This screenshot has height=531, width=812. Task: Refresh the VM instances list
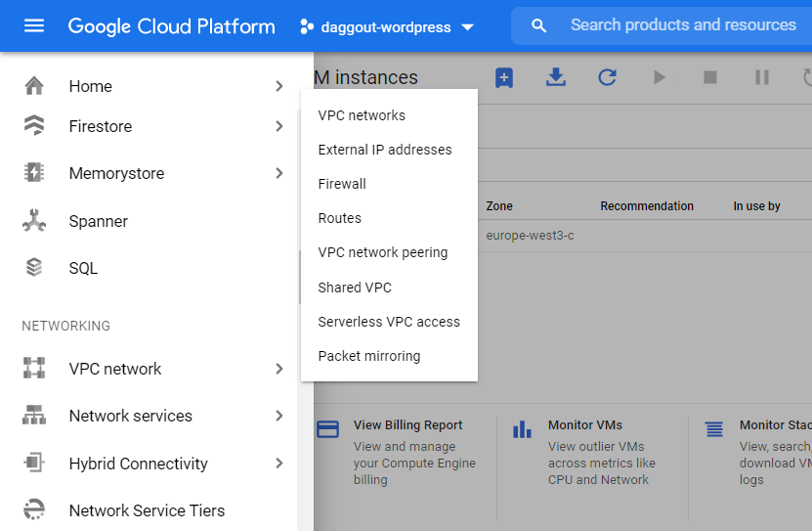[608, 77]
